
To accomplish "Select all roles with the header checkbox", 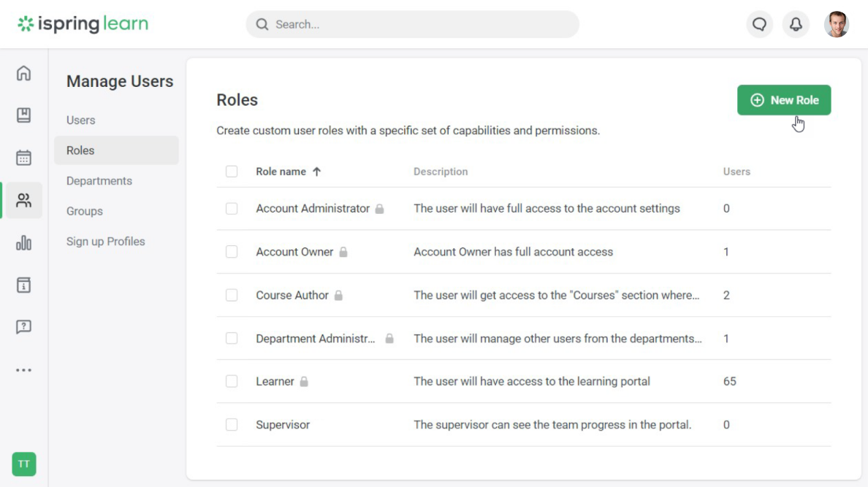I will point(232,170).
